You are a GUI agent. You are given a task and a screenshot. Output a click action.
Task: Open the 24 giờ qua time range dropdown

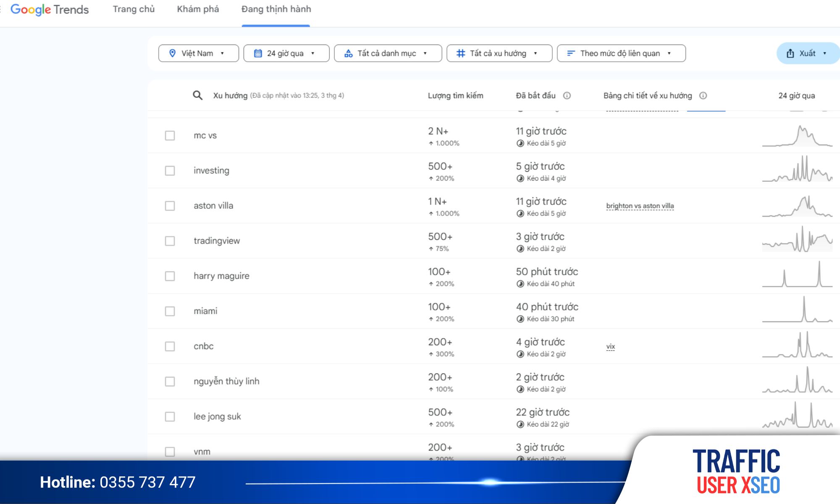pos(286,53)
